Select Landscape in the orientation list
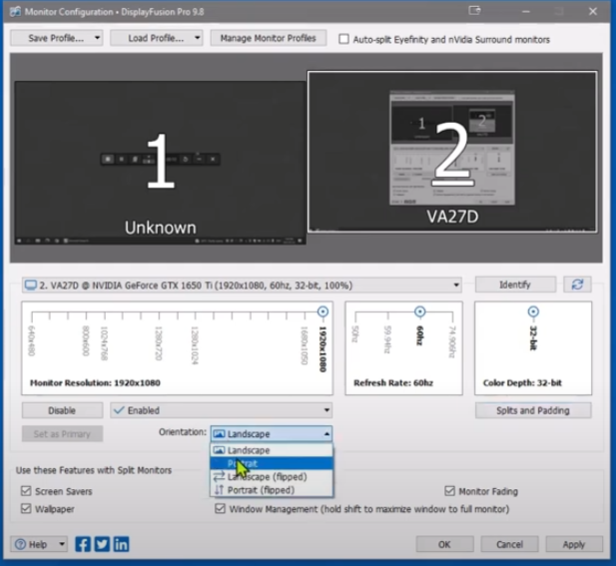This screenshot has height=566, width=616. coord(271,450)
